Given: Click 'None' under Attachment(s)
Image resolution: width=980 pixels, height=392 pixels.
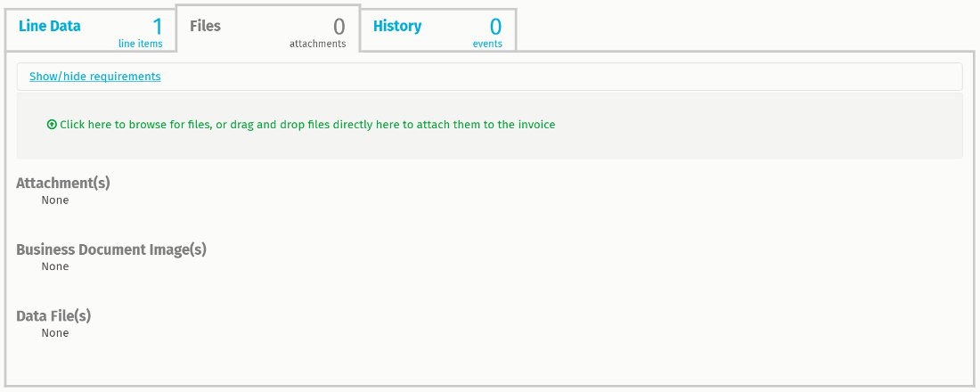Looking at the screenshot, I should (55, 200).
